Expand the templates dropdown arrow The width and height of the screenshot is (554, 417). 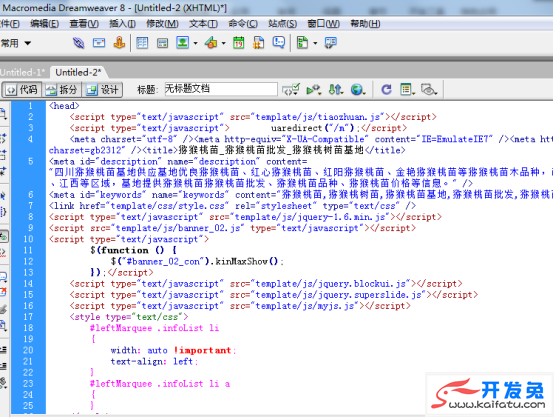tap(315, 43)
